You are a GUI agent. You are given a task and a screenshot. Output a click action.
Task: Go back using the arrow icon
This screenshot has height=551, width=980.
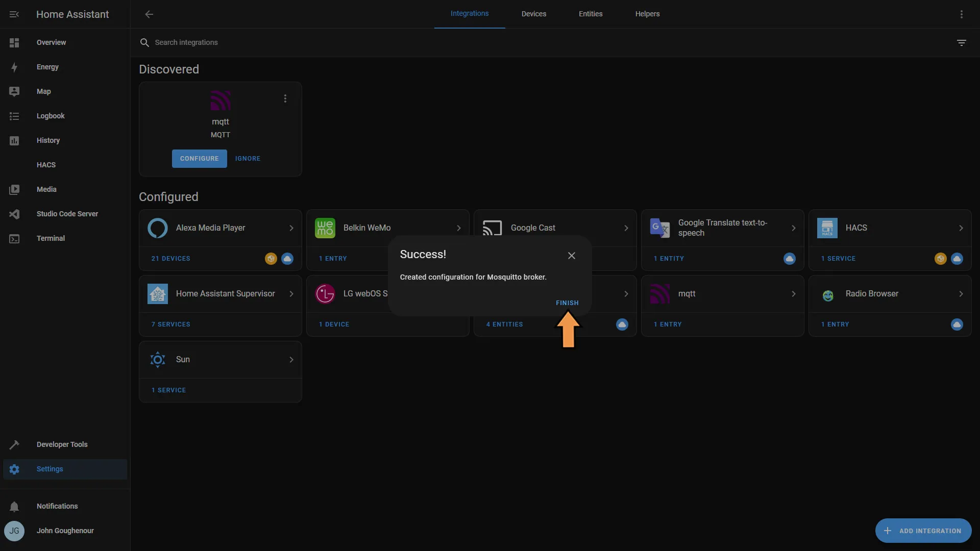149,14
